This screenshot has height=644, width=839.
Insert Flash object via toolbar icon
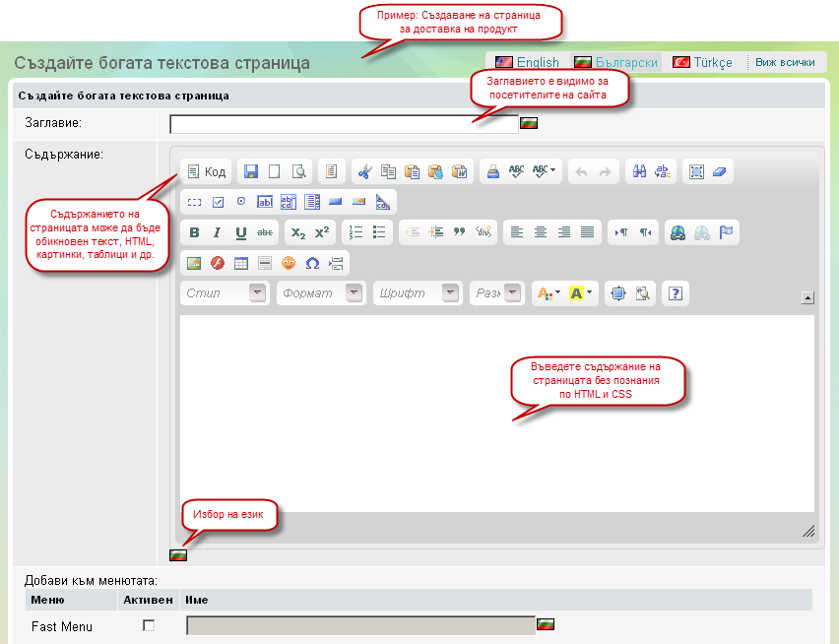click(x=218, y=263)
